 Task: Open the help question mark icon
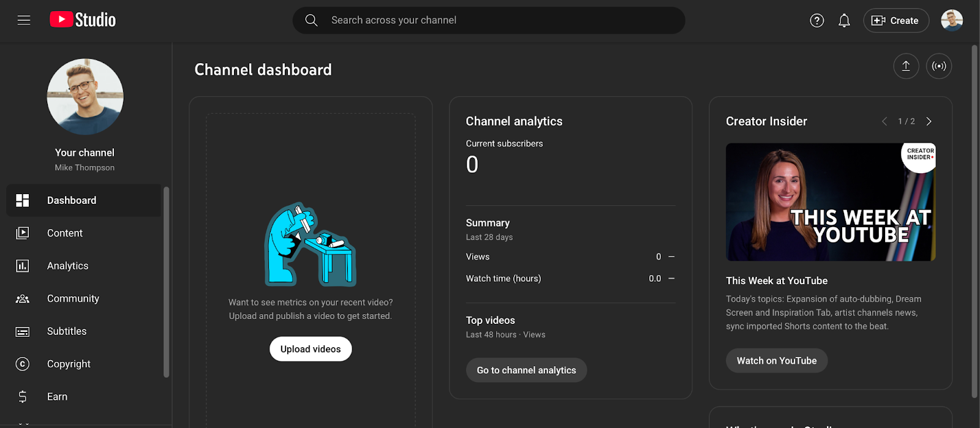click(816, 21)
